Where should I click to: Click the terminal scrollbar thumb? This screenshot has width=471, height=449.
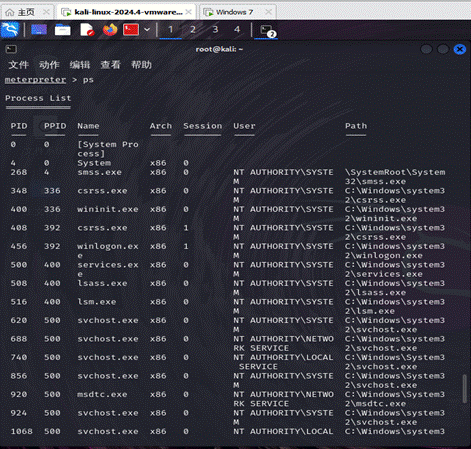[465, 389]
